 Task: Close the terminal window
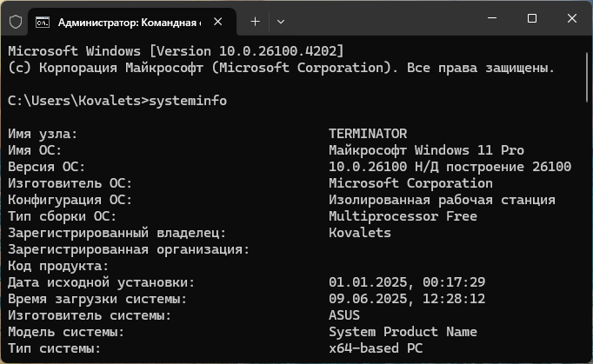[x=572, y=18]
